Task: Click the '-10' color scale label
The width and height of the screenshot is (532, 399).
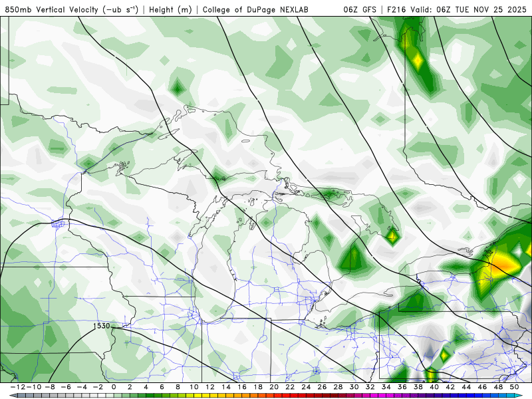Action: [33, 387]
